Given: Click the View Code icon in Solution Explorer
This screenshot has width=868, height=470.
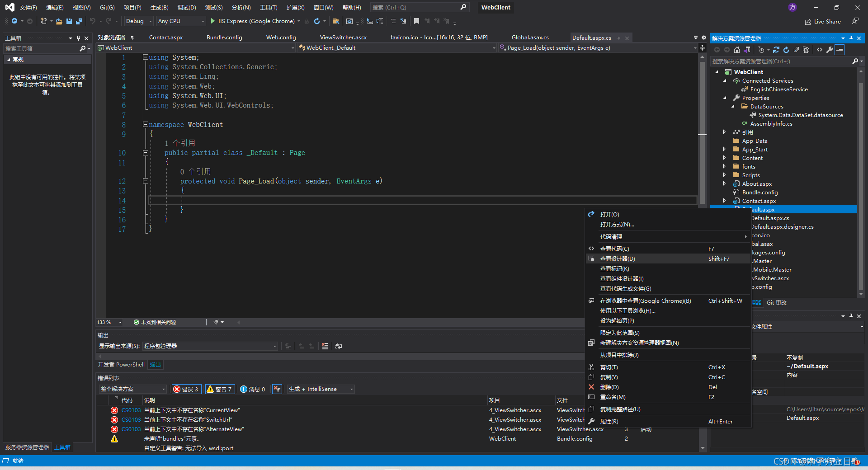Looking at the screenshot, I should point(820,50).
